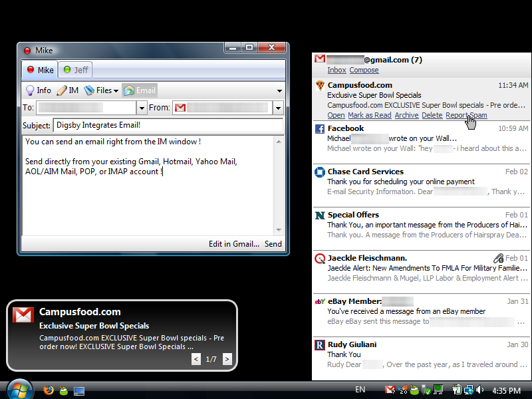Click Report Spam on the Campusfood email

click(x=465, y=115)
